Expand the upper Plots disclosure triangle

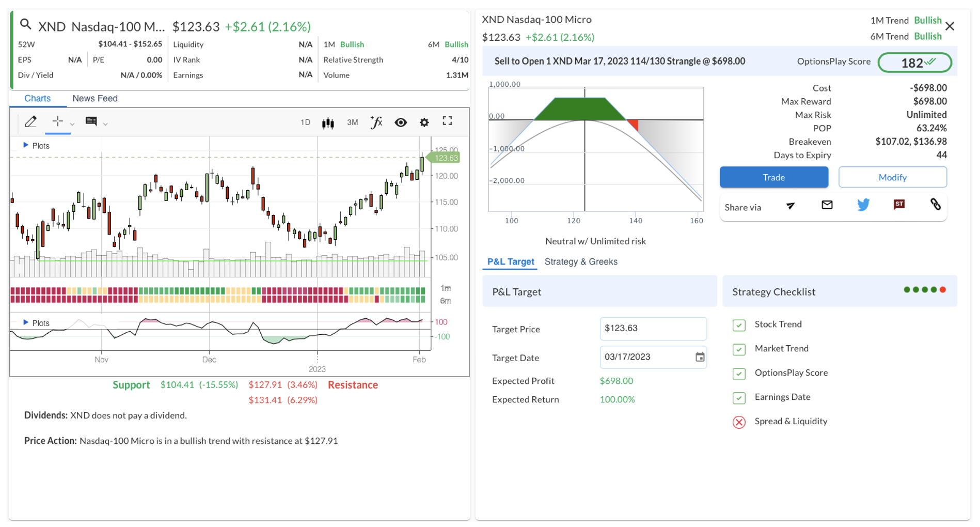pos(26,145)
